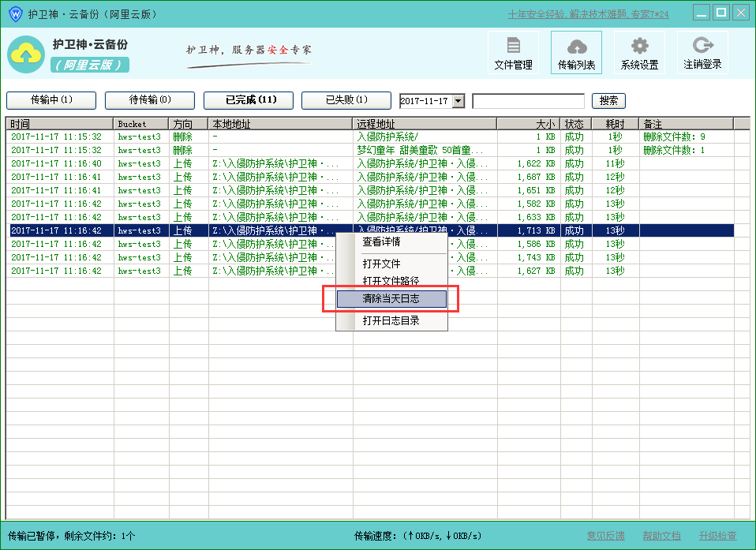756x550 pixels.
Task: Choose 打开文件 from context menu
Action: [x=391, y=264]
